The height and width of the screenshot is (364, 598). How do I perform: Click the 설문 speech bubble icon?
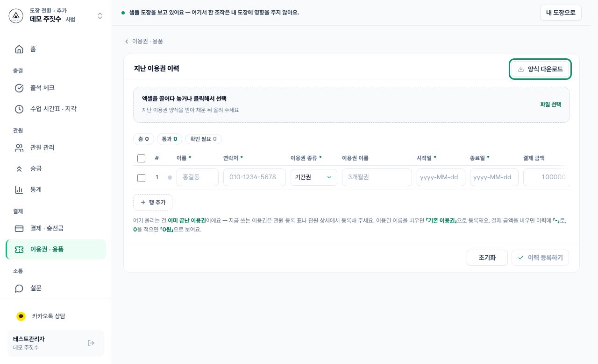(19, 288)
